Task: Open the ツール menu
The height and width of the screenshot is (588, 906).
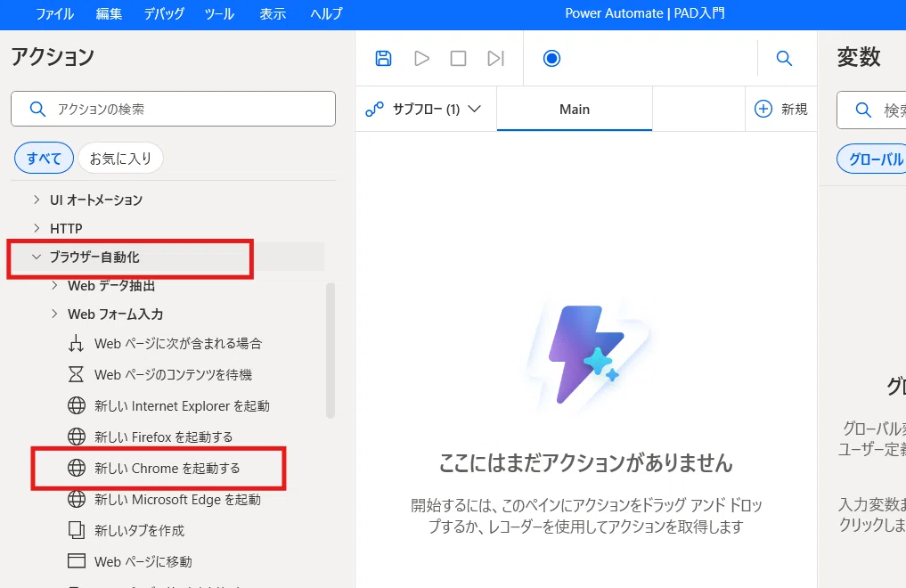Action: [x=219, y=14]
